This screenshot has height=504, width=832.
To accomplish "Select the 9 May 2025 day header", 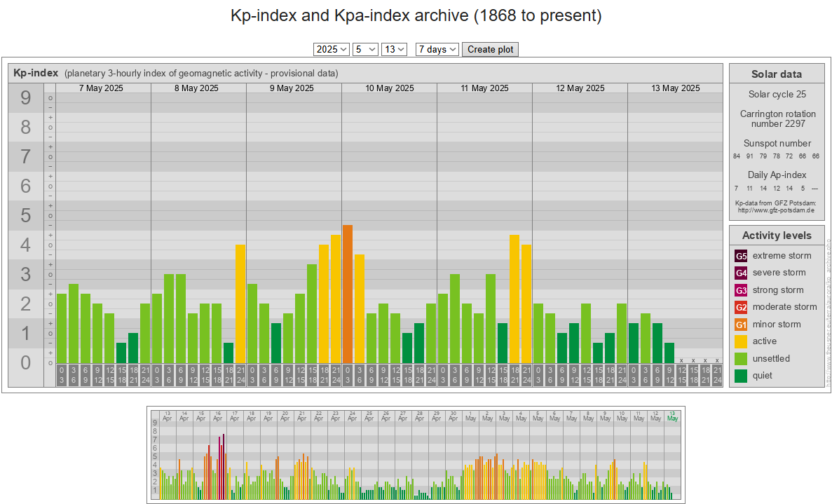I will coord(294,88).
